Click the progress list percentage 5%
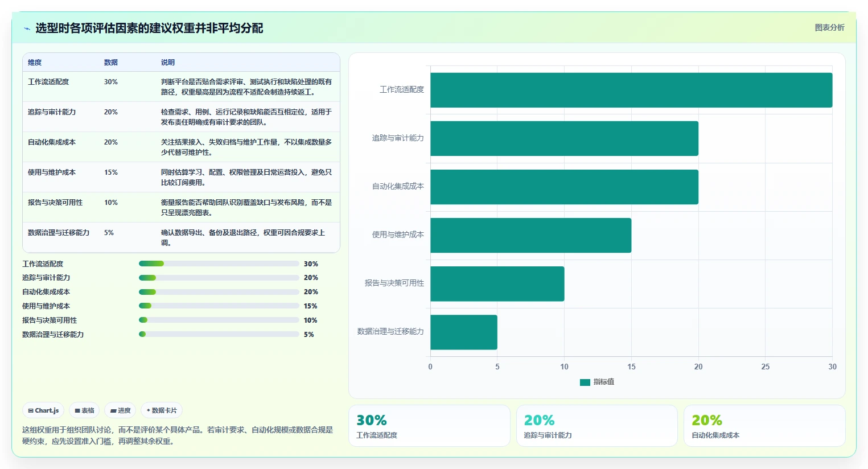The height and width of the screenshot is (469, 868). click(309, 335)
